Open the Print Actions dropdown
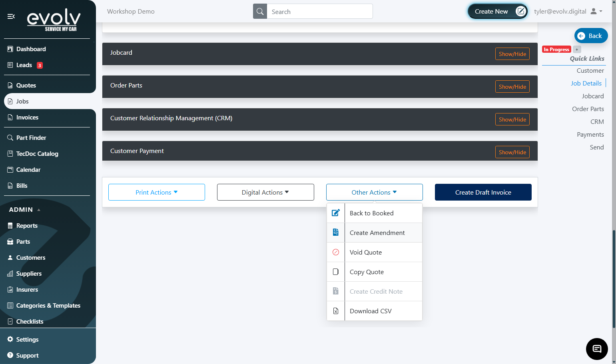The width and height of the screenshot is (616, 364). tap(157, 192)
